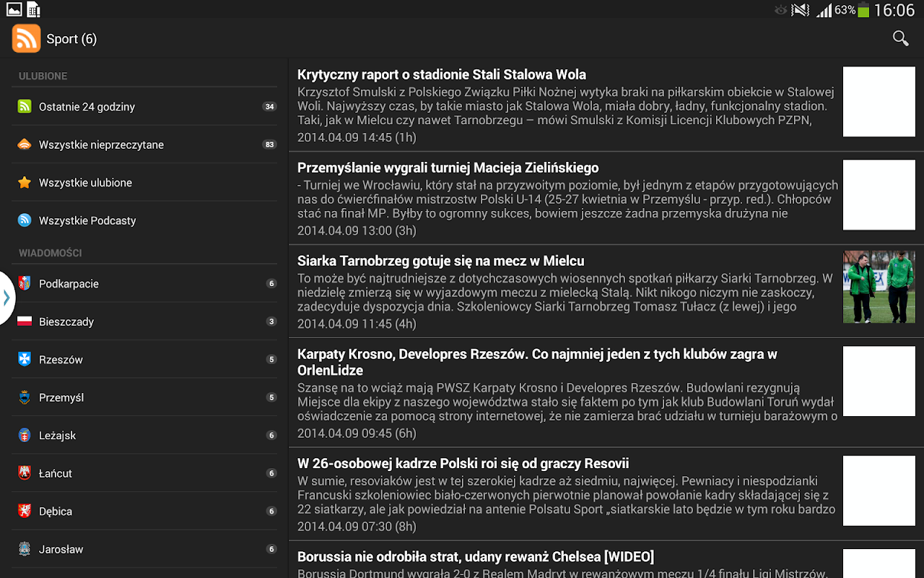Image resolution: width=924 pixels, height=578 pixels.
Task: Open article Borussia nie odrobiła strat
Action: 606,560
